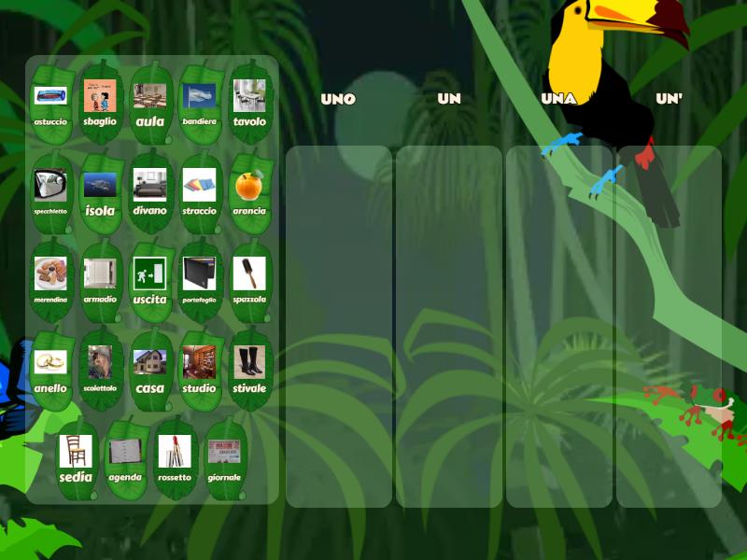Select the divano sofa card
The height and width of the screenshot is (560, 747).
click(x=149, y=192)
